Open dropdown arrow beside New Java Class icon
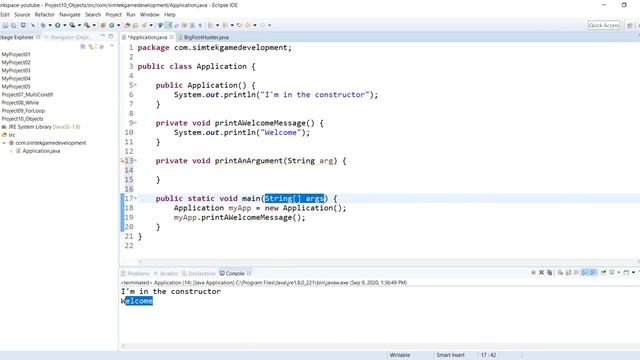 click(118, 25)
